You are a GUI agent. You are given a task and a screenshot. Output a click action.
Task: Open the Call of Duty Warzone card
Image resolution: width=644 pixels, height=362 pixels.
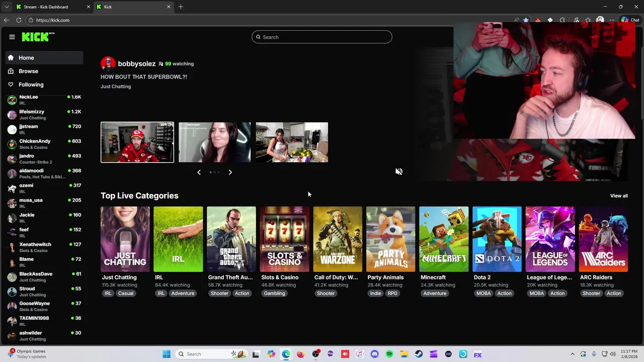338,239
